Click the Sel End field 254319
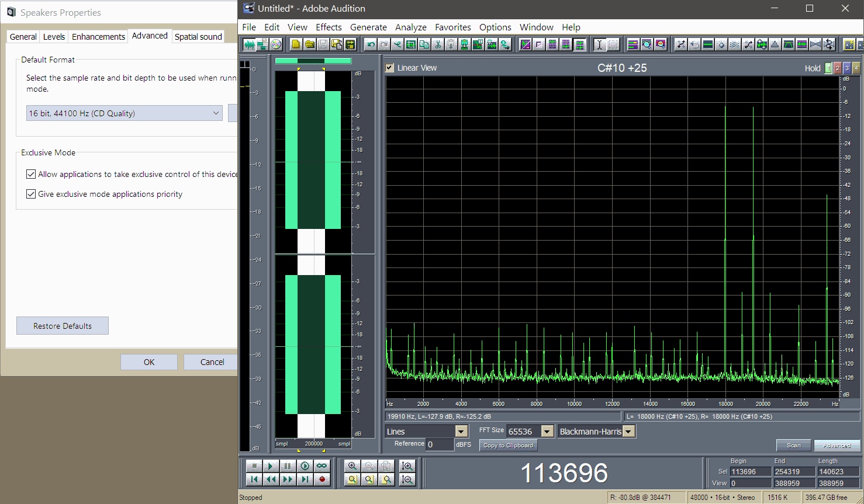Viewport: 864px width, 504px height. tap(794, 471)
